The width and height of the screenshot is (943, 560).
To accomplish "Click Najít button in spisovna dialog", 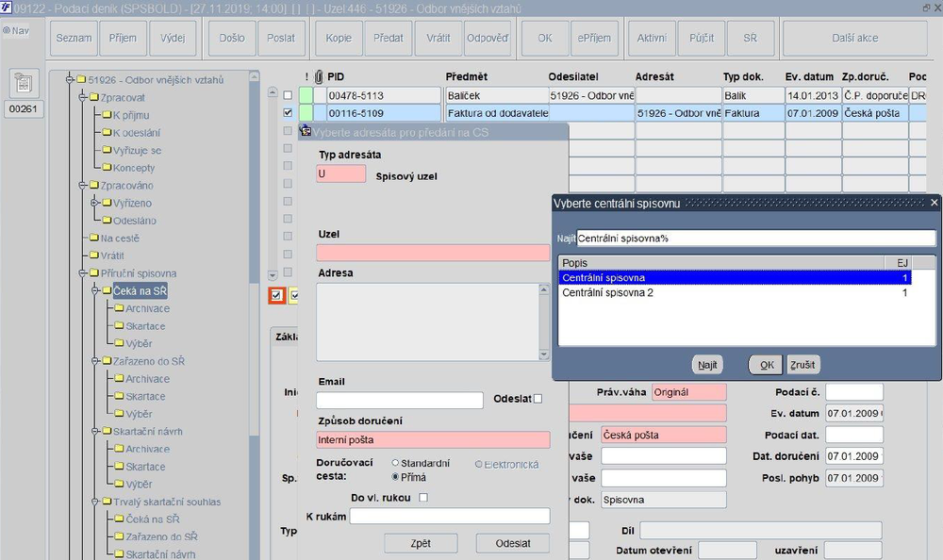I will tap(707, 365).
